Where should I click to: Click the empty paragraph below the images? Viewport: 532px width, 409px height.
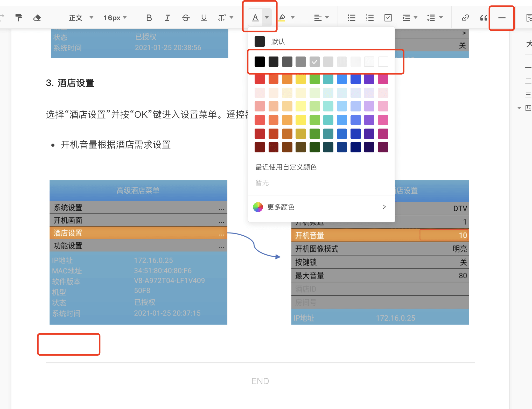coord(69,344)
